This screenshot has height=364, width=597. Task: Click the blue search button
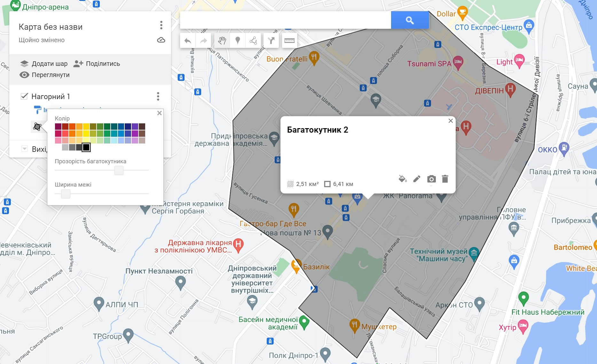coord(410,20)
